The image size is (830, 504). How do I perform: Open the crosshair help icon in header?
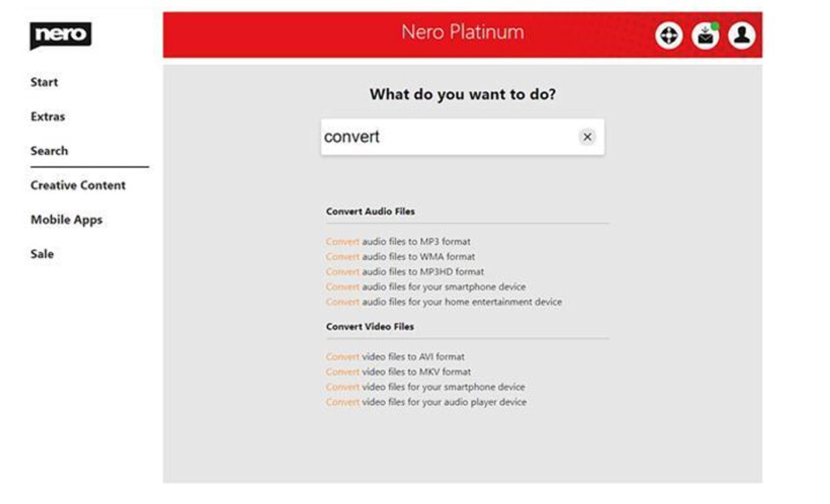tap(669, 35)
